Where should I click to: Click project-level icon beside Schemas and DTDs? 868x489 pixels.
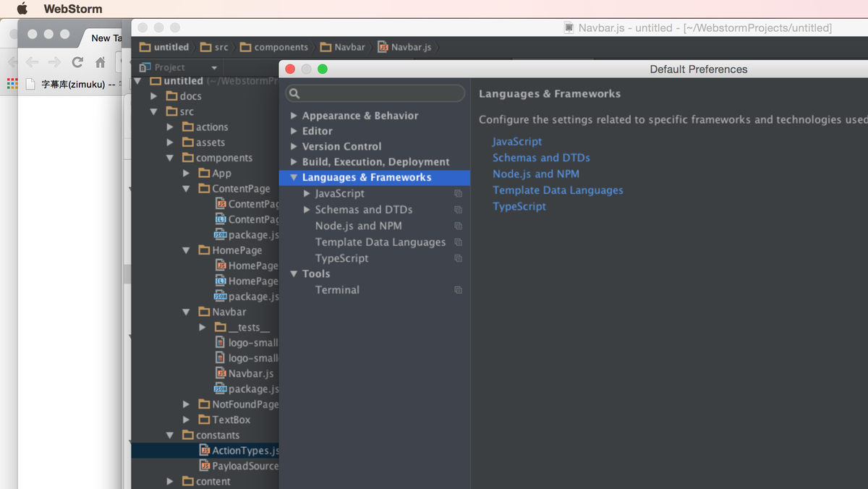[458, 210]
